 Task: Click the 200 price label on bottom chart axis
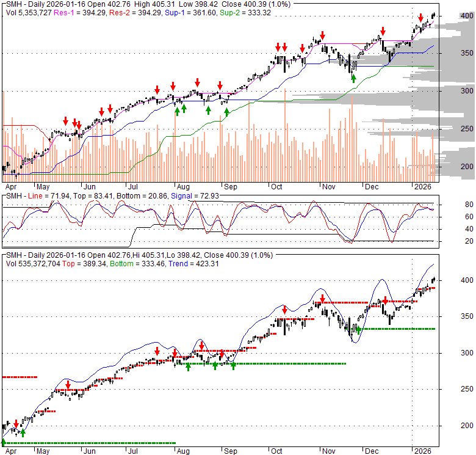[467, 426]
